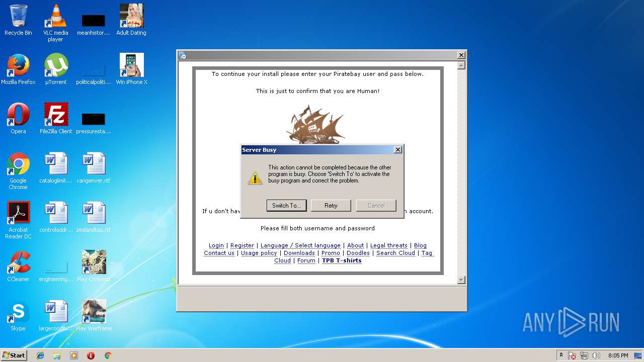The image size is (644, 362).
Task: Click the Downloads link
Action: [x=299, y=253]
